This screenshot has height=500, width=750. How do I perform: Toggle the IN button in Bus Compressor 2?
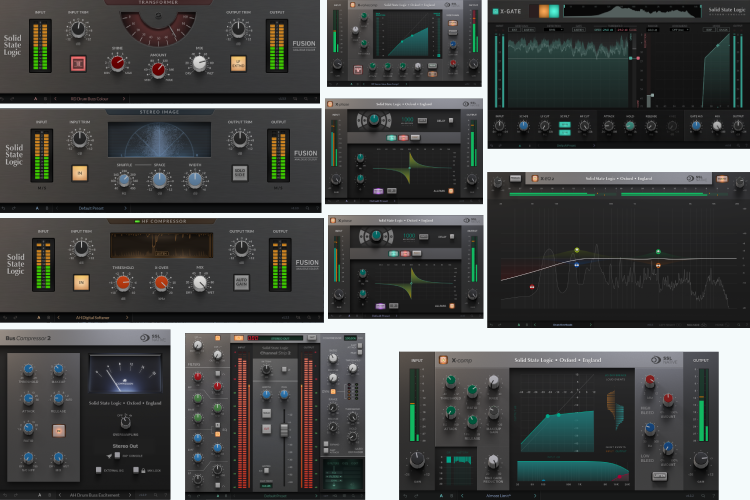click(x=59, y=431)
